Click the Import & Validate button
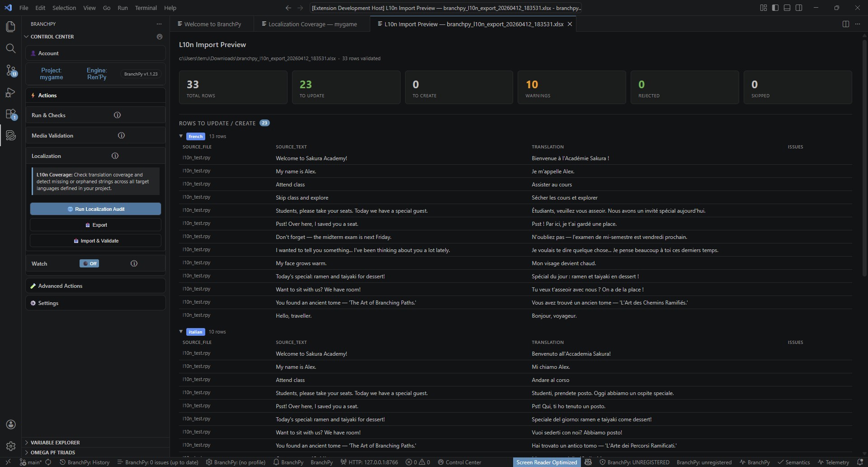The image size is (868, 467). [95, 241]
